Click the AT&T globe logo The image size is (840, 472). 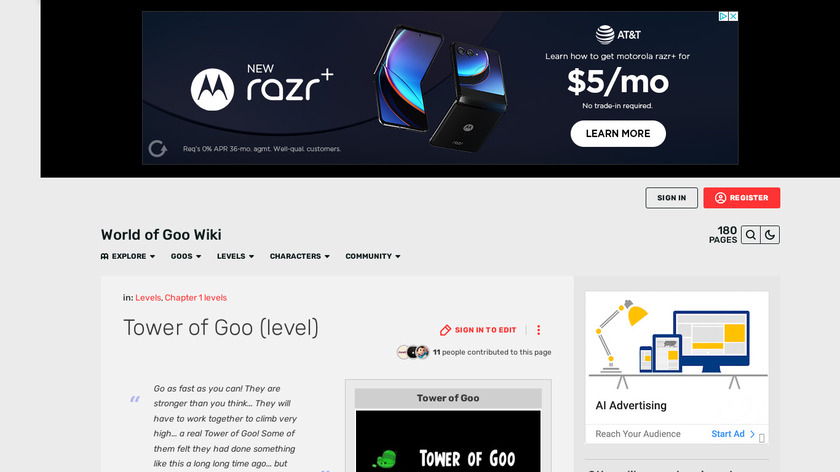(605, 35)
